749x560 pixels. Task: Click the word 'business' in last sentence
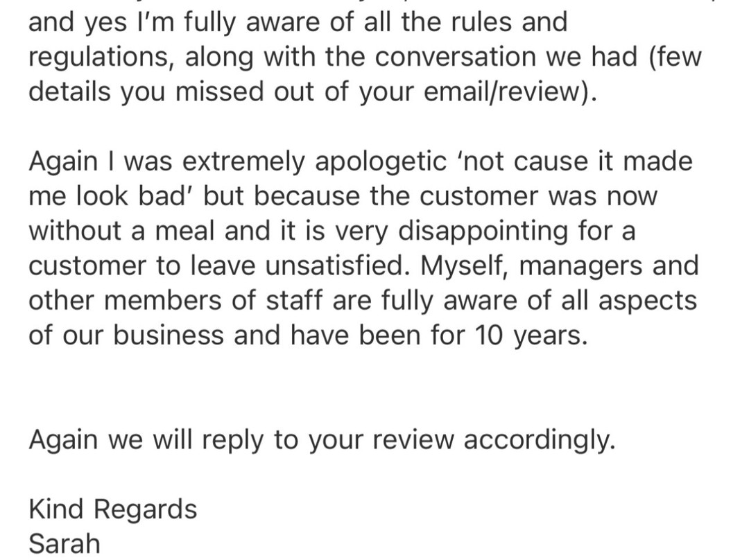coord(169,335)
